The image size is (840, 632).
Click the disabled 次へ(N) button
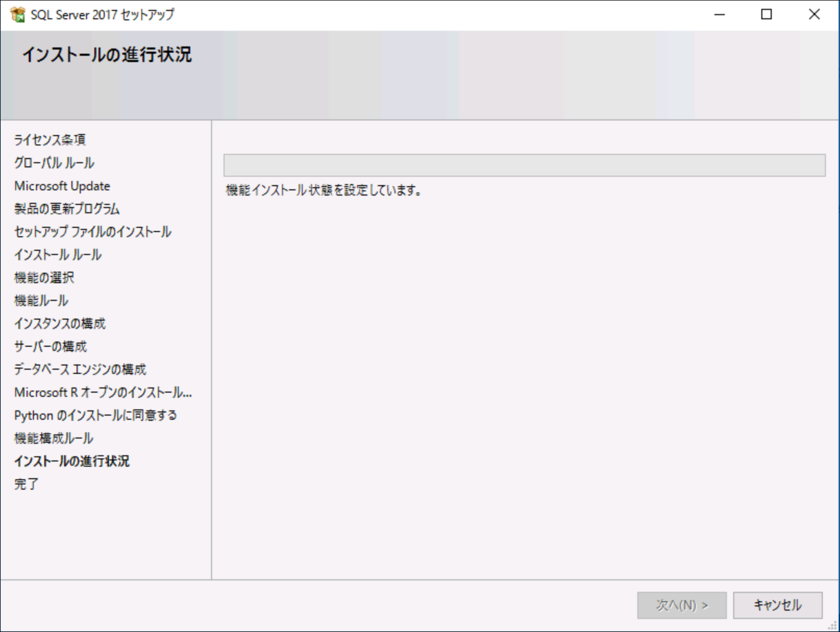tap(682, 605)
